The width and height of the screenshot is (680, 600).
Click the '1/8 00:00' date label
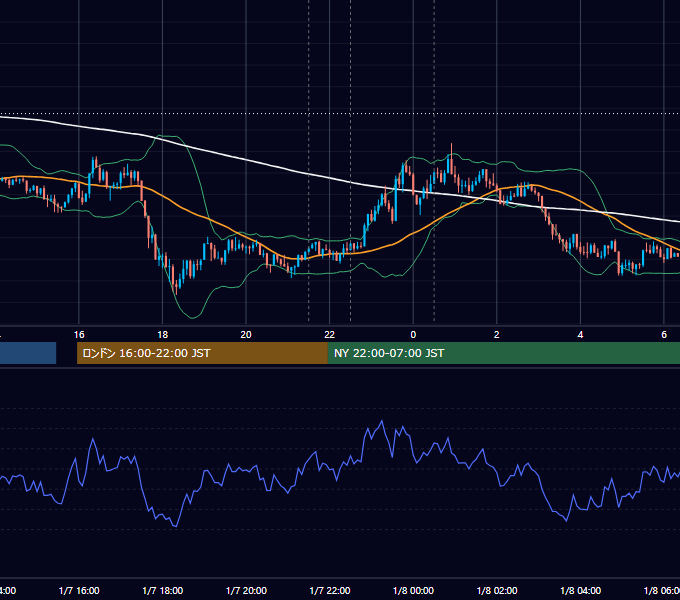(x=413, y=590)
